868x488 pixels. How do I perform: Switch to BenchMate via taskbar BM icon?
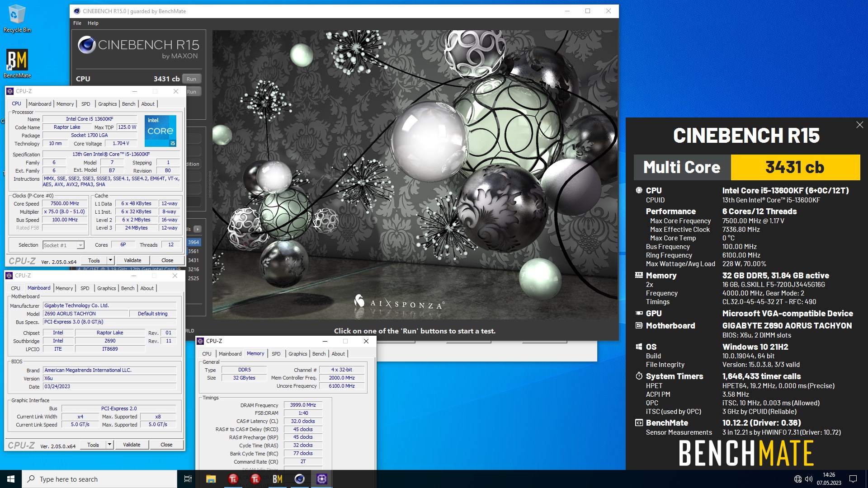coord(277,479)
